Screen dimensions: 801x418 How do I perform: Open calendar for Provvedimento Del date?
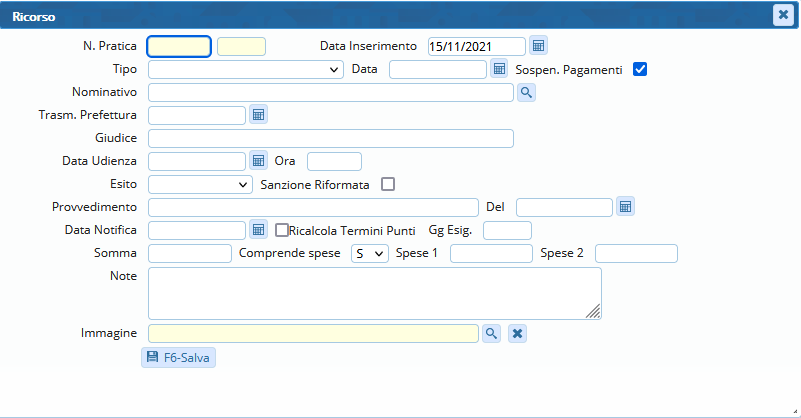625,207
